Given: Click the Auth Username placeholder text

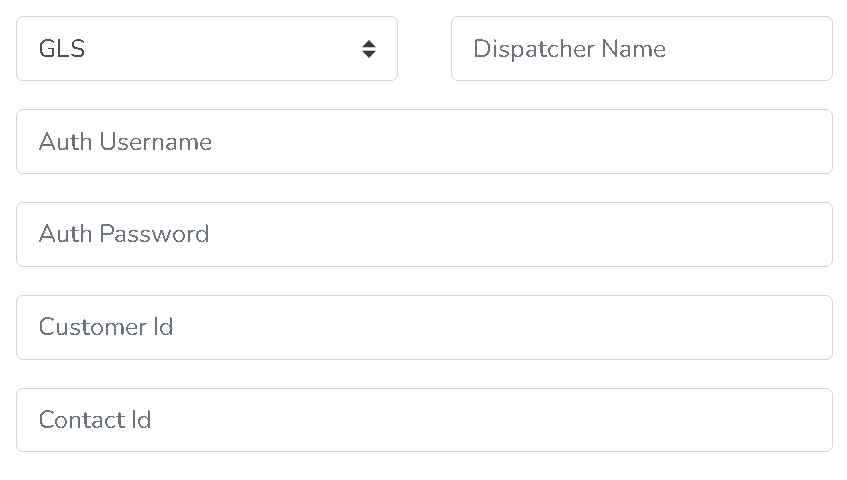Looking at the screenshot, I should [125, 142].
